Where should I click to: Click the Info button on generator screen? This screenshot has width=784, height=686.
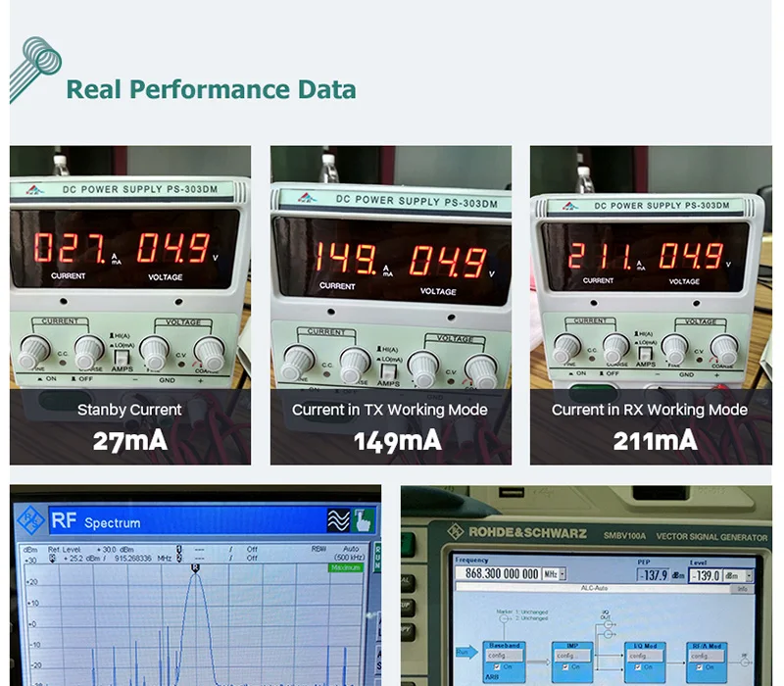point(743,589)
